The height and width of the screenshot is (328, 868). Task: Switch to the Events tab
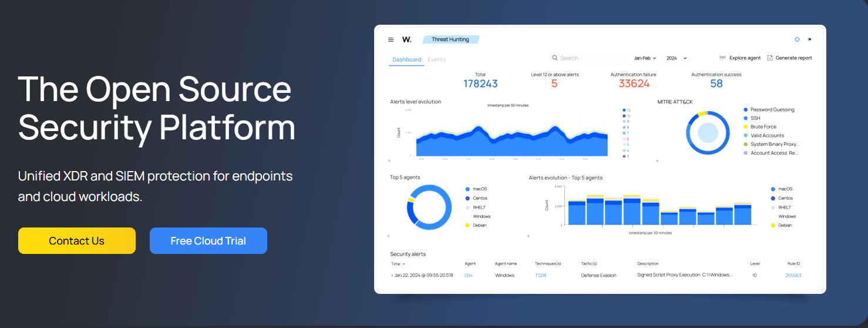point(436,59)
